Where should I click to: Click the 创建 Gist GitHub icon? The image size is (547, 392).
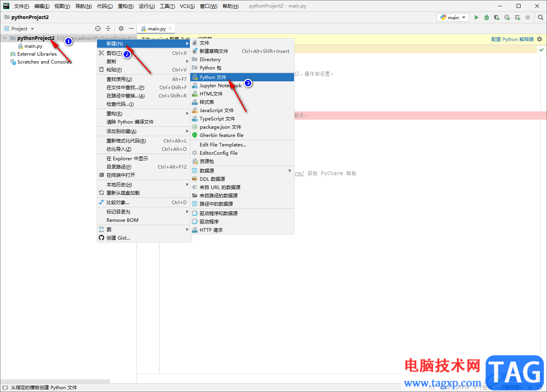click(101, 238)
